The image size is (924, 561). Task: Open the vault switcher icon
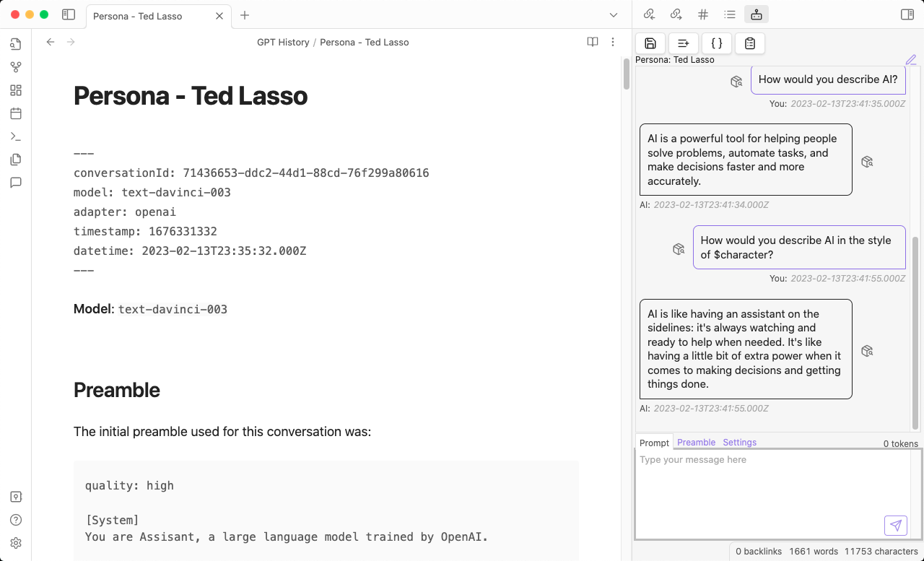click(16, 497)
